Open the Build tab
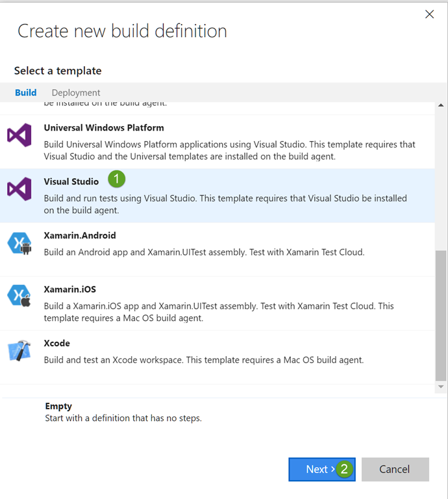This screenshot has width=448, height=499. click(x=26, y=92)
